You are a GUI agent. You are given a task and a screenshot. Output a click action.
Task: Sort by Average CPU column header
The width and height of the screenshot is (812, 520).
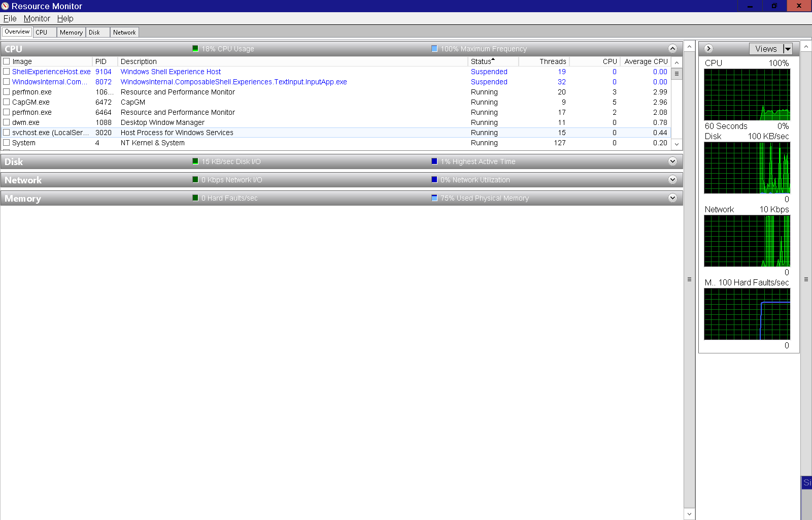click(646, 61)
